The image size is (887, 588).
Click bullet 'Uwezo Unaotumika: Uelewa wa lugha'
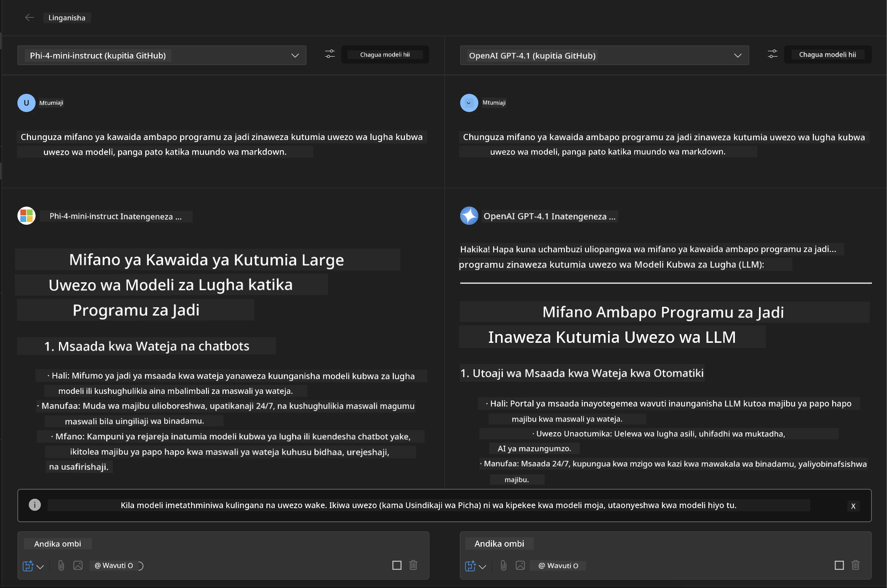[x=658, y=434]
